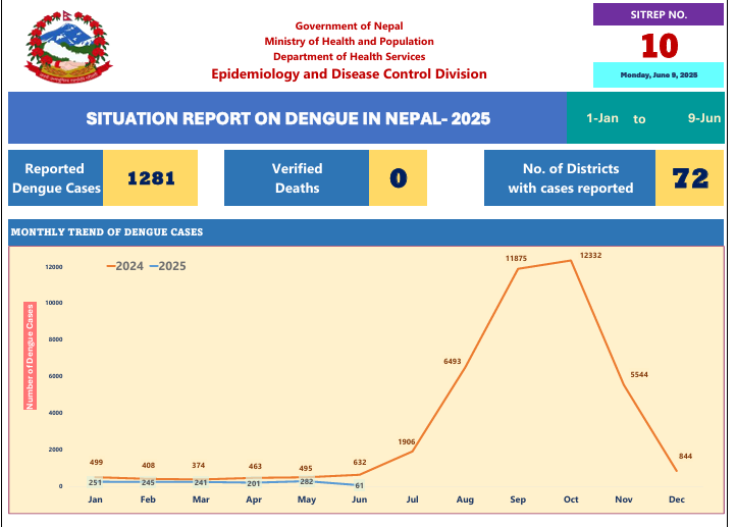This screenshot has height=527, width=736.
Task: Click the Feb x-axis month label
Action: pos(148,500)
